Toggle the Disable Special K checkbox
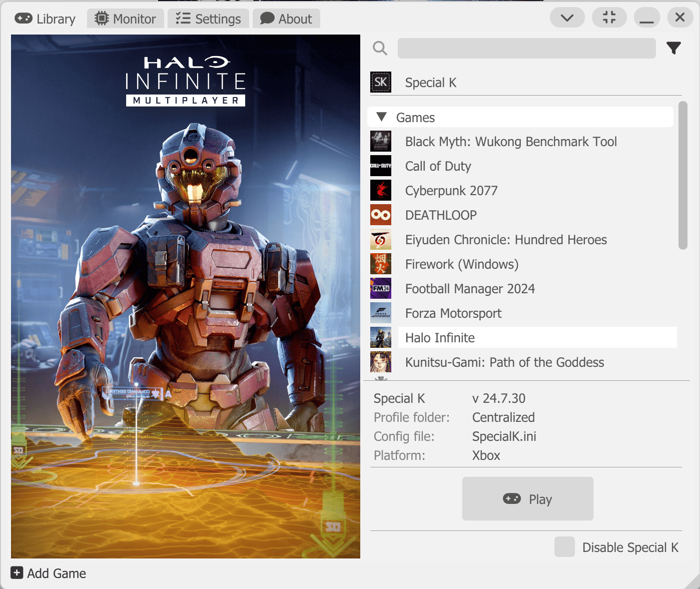 (x=564, y=547)
